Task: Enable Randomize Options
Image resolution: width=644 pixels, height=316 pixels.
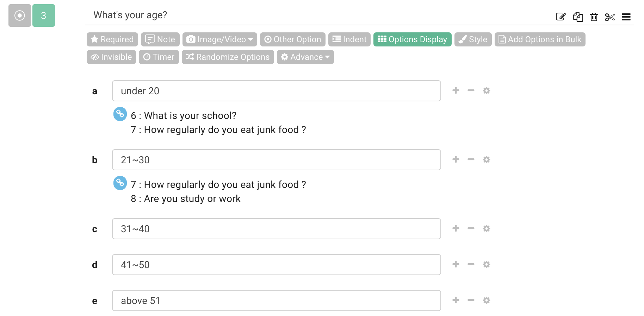Action: (228, 57)
